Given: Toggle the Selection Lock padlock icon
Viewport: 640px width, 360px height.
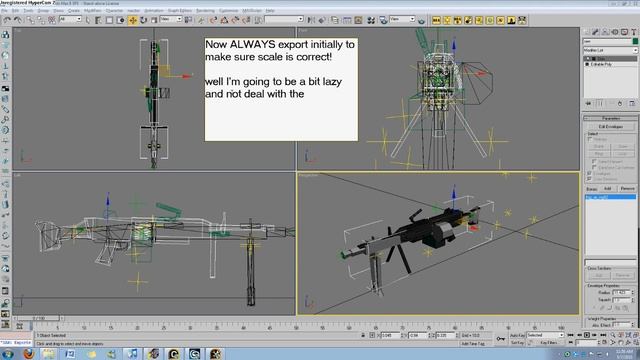Looking at the screenshot, I should click(363, 335).
